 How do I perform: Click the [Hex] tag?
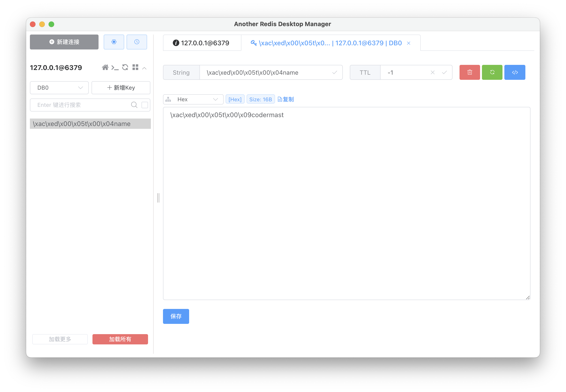click(x=235, y=99)
